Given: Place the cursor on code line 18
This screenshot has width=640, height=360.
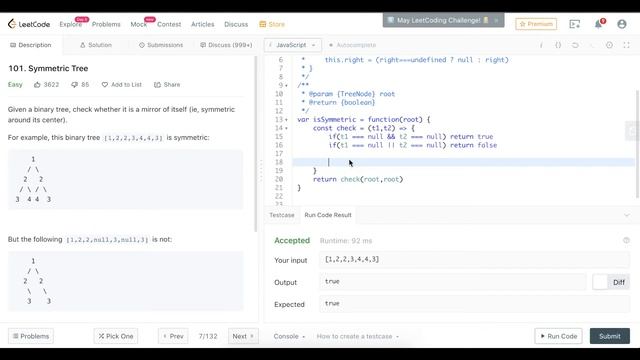Looking at the screenshot, I should [463, 162].
